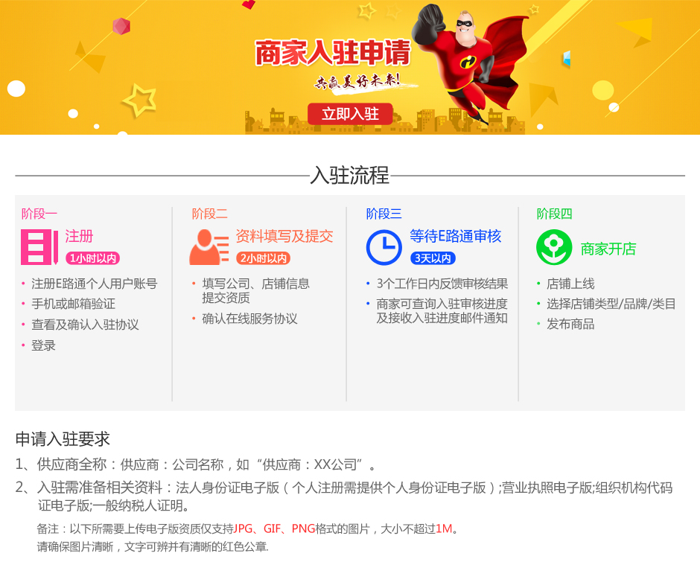Click the 商家入驻申请 banner title
Screen dimensions: 700x588
(x=333, y=53)
